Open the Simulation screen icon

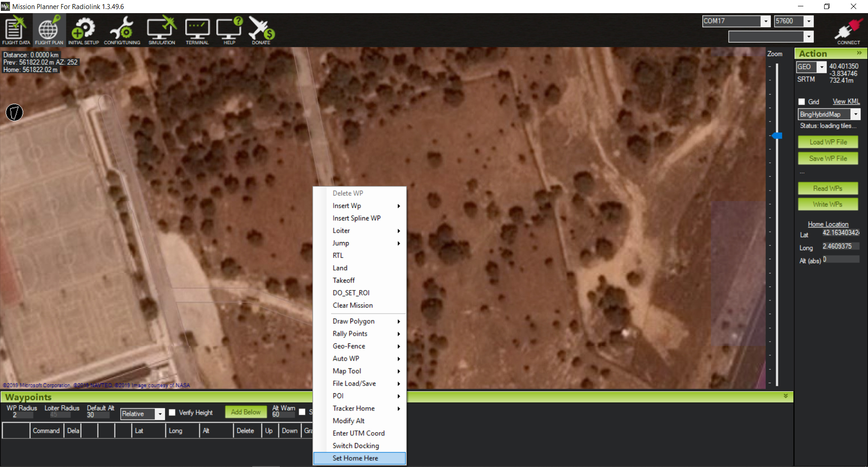pos(161,30)
